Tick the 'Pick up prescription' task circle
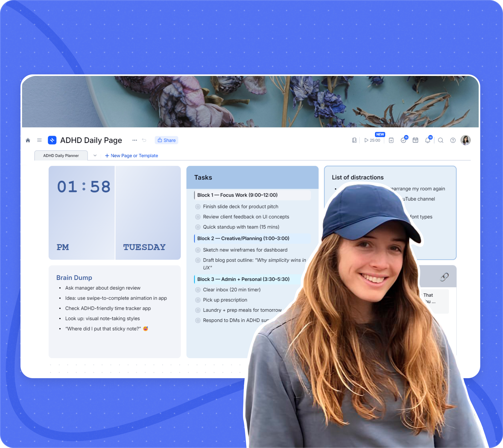 tap(198, 300)
